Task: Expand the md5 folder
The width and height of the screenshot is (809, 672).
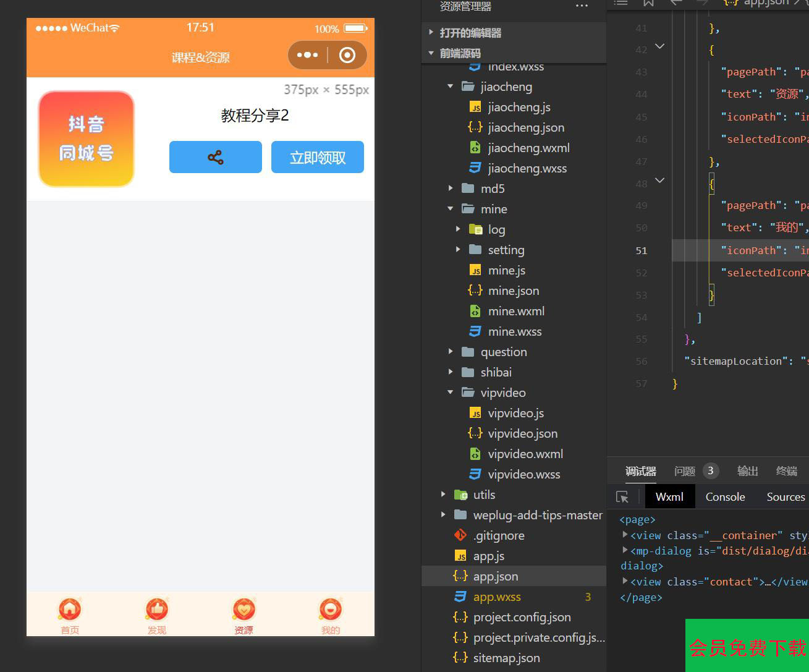Action: click(x=451, y=189)
